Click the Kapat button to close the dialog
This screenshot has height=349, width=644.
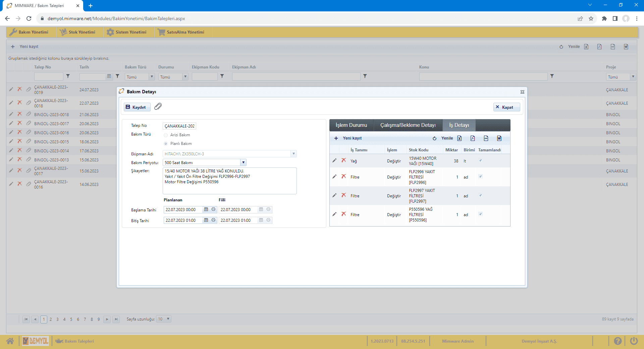(506, 107)
